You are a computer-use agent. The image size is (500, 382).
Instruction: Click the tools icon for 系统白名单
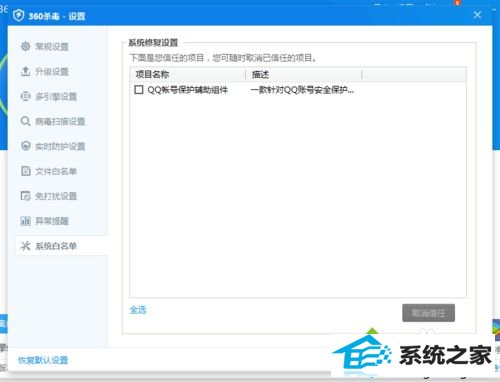click(26, 246)
